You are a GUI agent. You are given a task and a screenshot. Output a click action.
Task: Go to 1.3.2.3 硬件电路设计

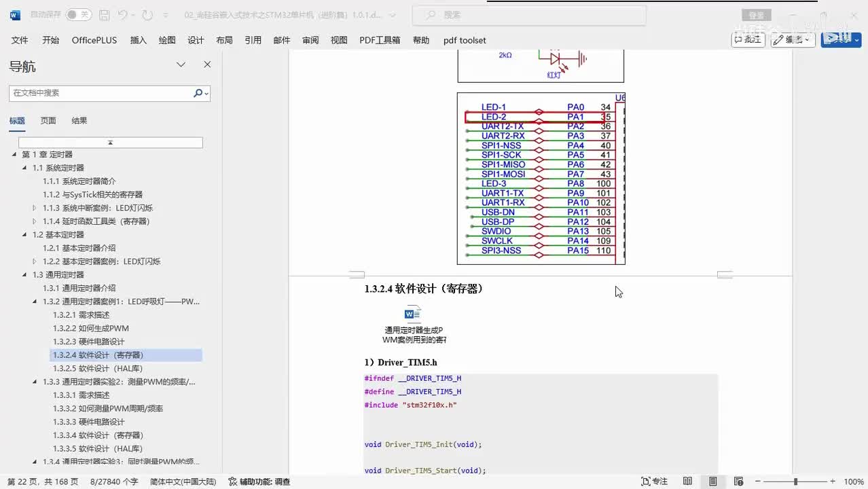[x=89, y=342]
